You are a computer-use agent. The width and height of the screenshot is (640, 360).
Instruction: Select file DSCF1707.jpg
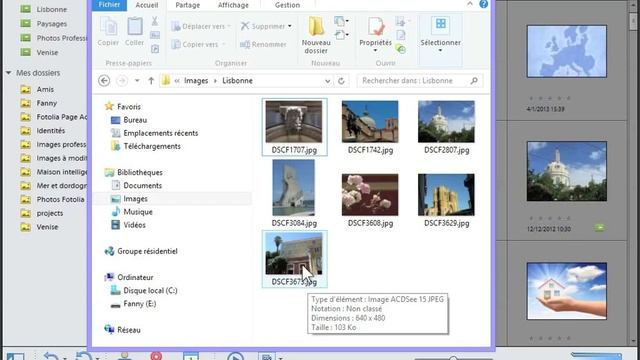[x=294, y=127]
